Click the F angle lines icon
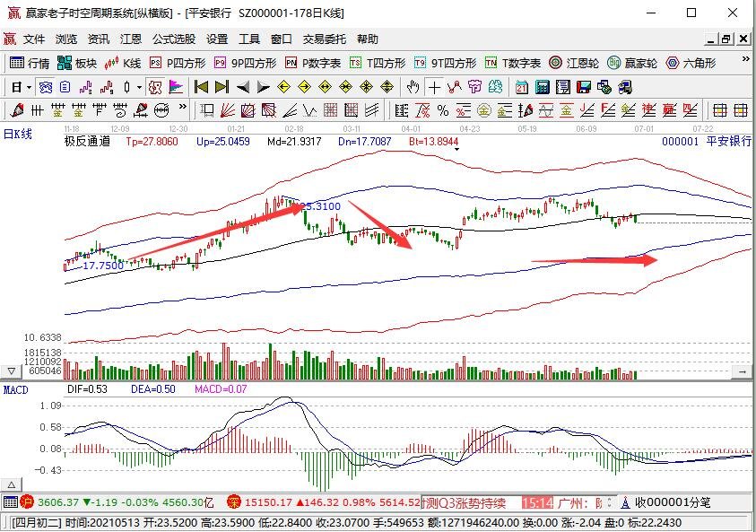 (x=607, y=110)
